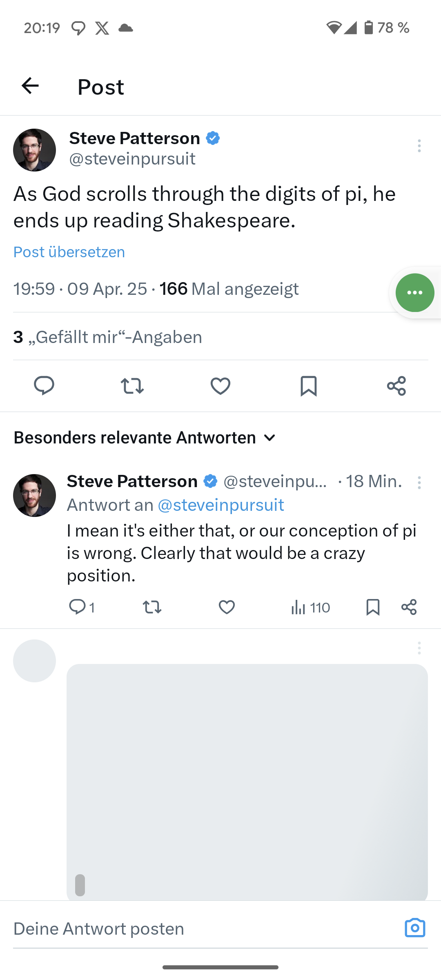
Task: Repost the main post
Action: coord(132,386)
